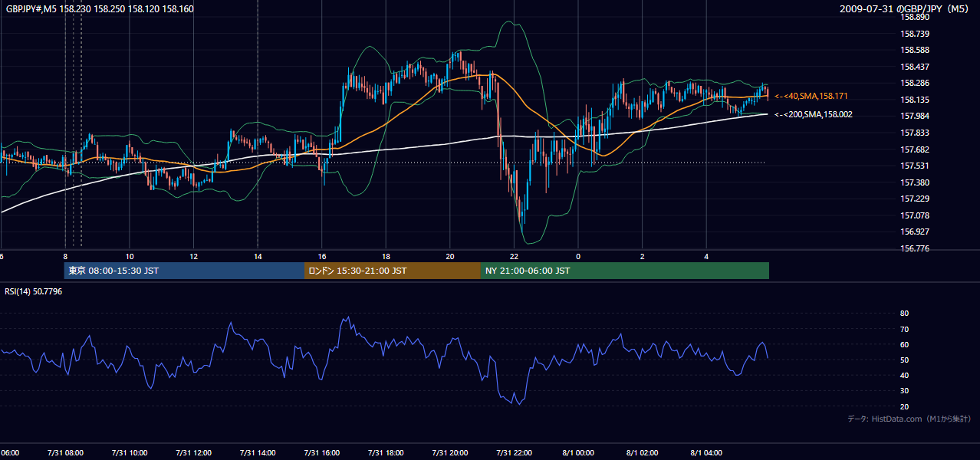
Task: Select the 200 SMA 158.002 label
Action: [x=814, y=114]
